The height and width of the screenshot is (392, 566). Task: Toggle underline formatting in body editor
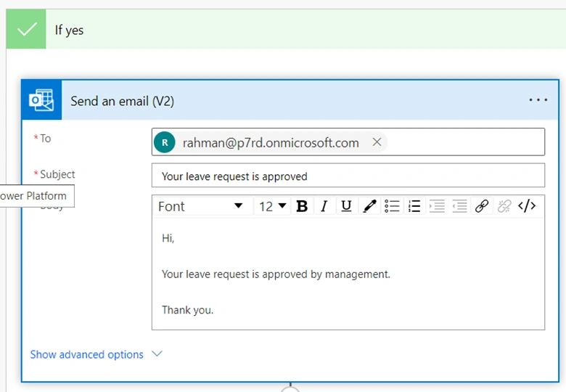coord(347,206)
